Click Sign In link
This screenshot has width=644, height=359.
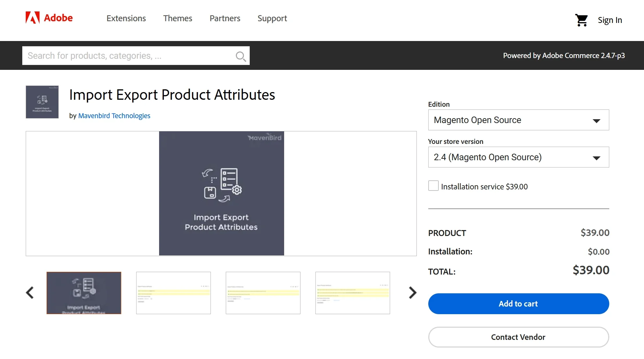click(x=610, y=20)
